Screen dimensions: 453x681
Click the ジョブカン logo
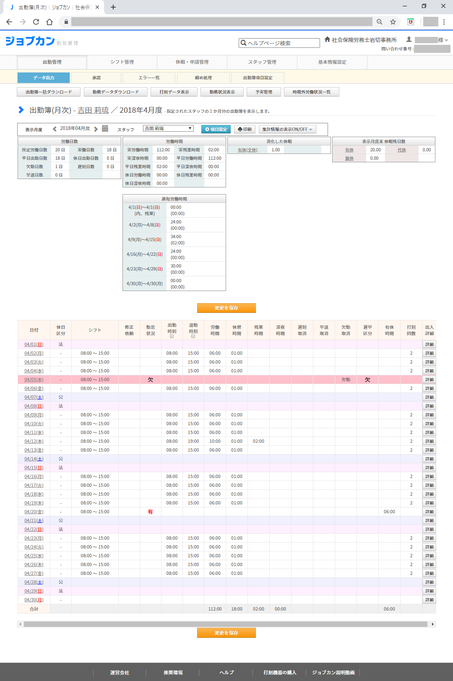click(30, 41)
